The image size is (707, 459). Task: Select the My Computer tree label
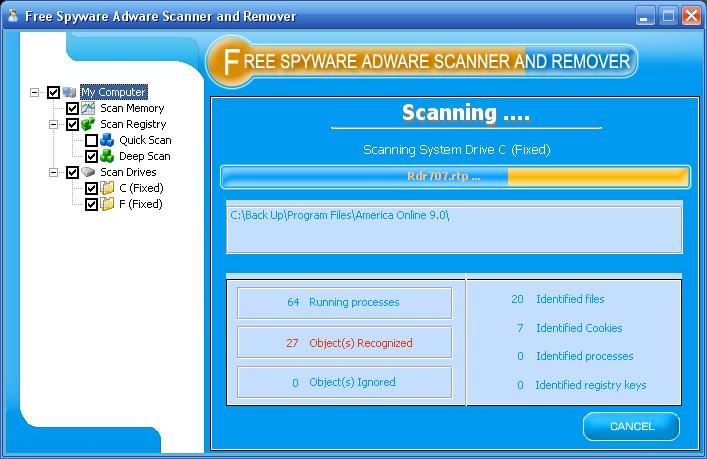[x=114, y=92]
